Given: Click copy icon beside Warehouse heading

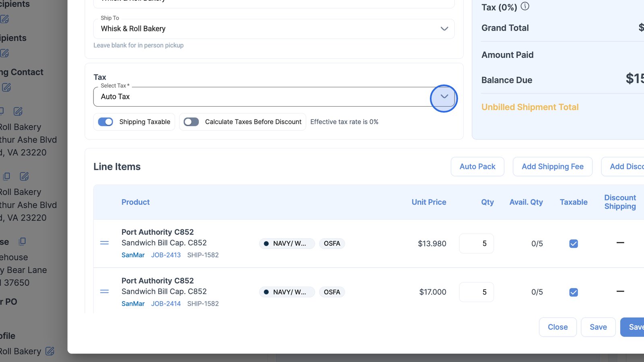Looking at the screenshot, I should (x=22, y=241).
